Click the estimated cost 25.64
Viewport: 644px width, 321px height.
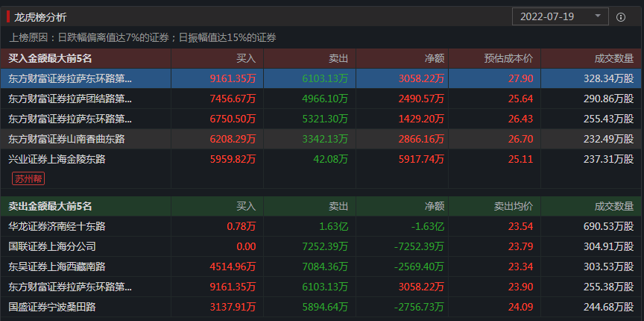point(521,99)
